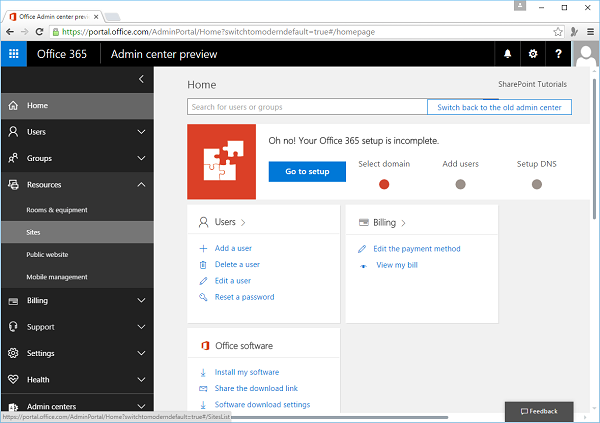Open Software download settings link
The width and height of the screenshot is (600, 423).
pyautogui.click(x=262, y=405)
